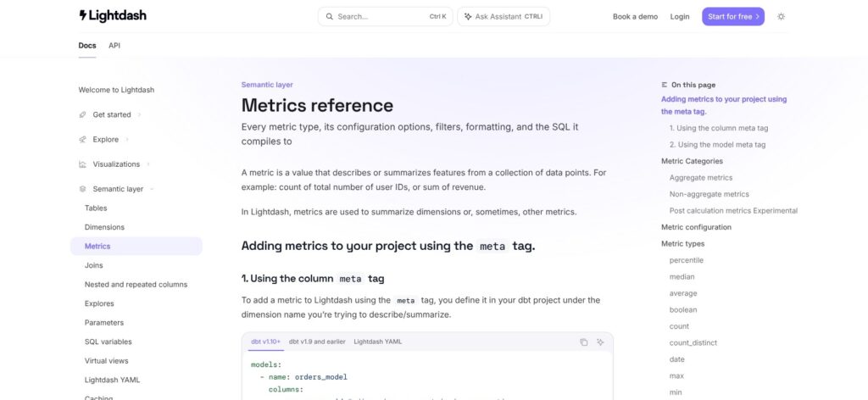This screenshot has height=400, width=868.
Task: Jump to median metric type
Action: [682, 276]
